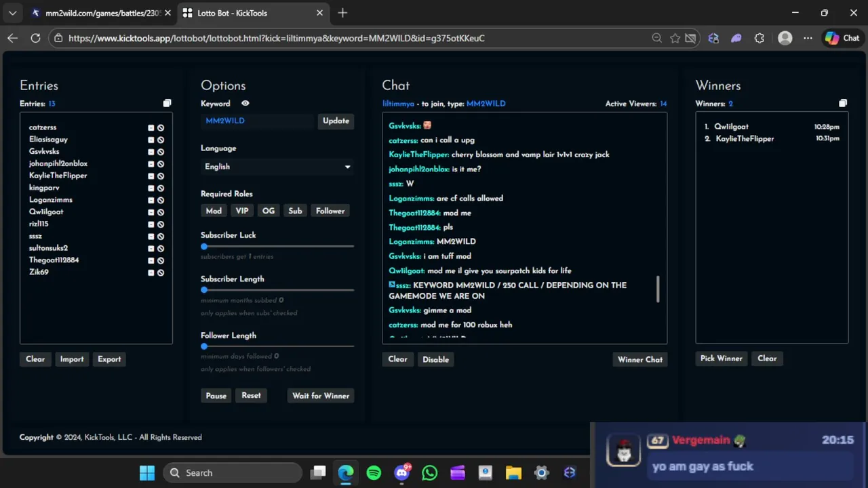Viewport: 868px width, 488px height.
Task: Open the Copilot Chat button
Action: click(843, 38)
